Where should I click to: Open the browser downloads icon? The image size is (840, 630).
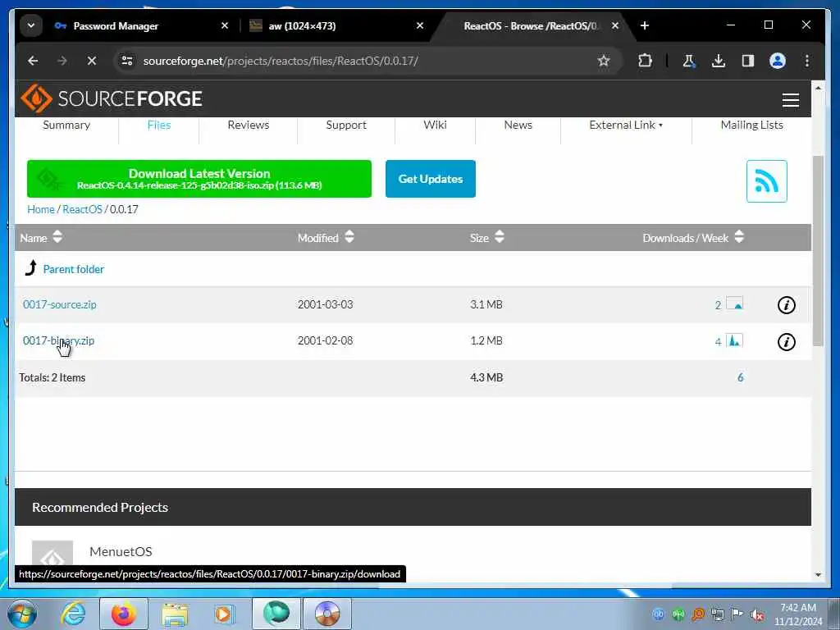click(719, 61)
